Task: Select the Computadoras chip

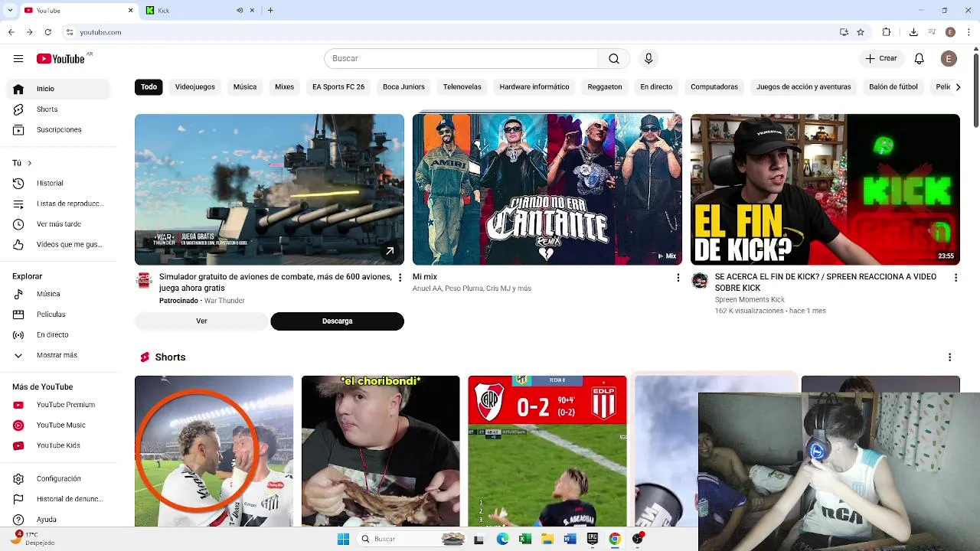Action: pyautogui.click(x=714, y=87)
